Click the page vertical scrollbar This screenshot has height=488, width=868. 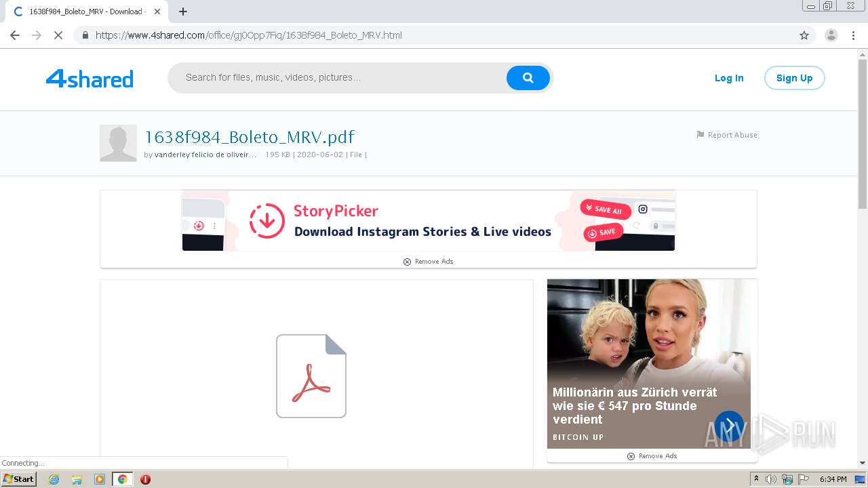(863, 136)
